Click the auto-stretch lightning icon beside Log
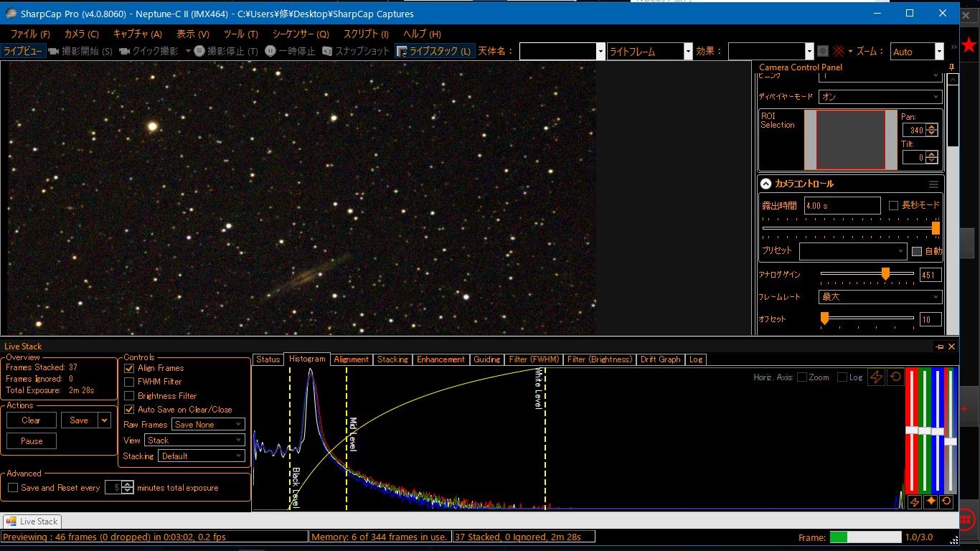Viewport: 980px width, 551px height. pyautogui.click(x=876, y=377)
